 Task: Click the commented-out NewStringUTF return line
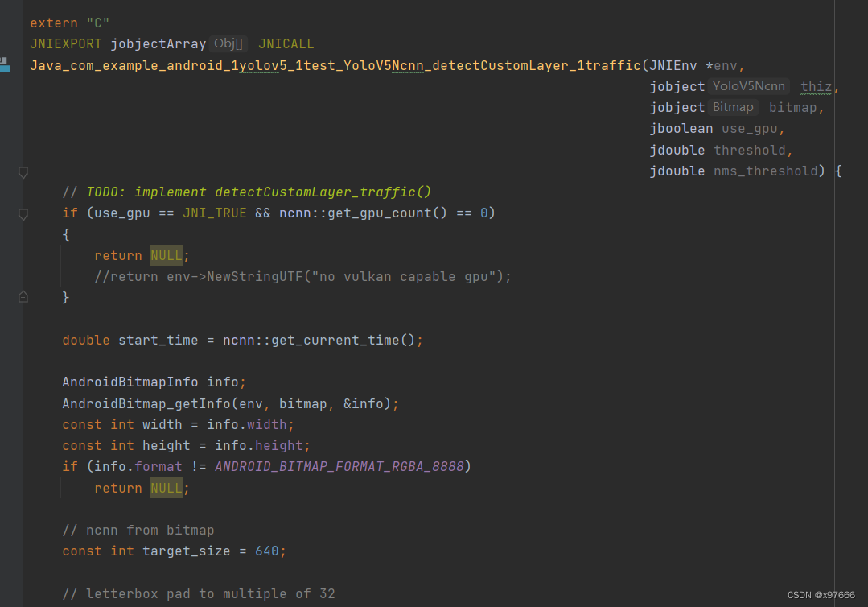pos(302,277)
